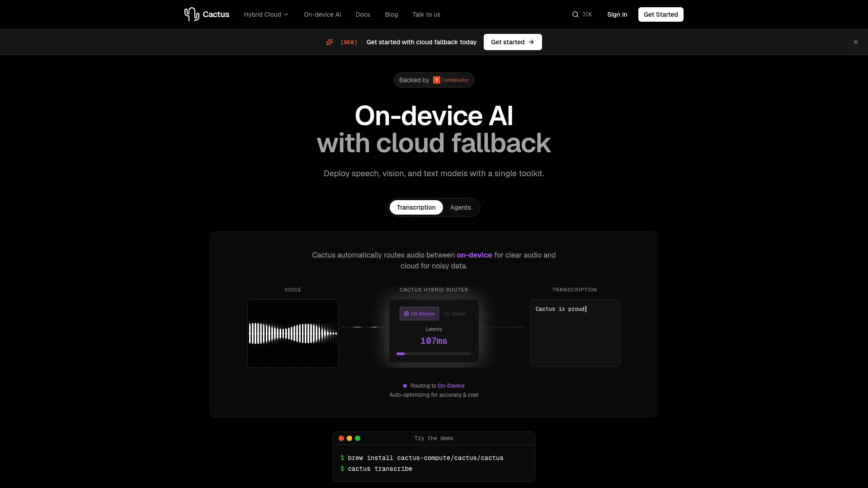Click the cactus transcribe command line
The height and width of the screenshot is (488, 868).
(x=377, y=469)
